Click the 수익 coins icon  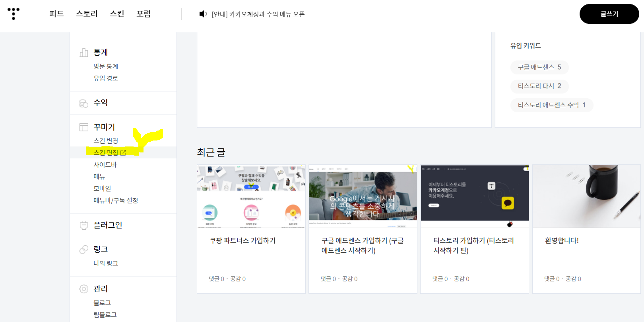84,103
